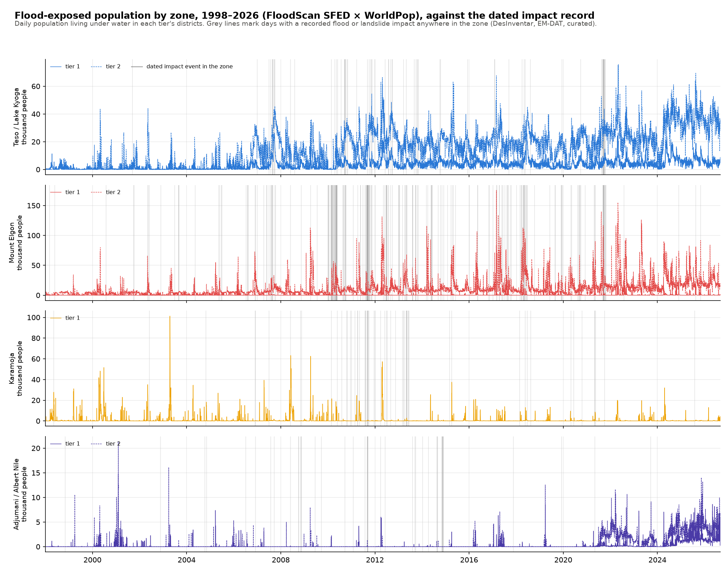Click x-axis tick label "2012"

pos(375,560)
